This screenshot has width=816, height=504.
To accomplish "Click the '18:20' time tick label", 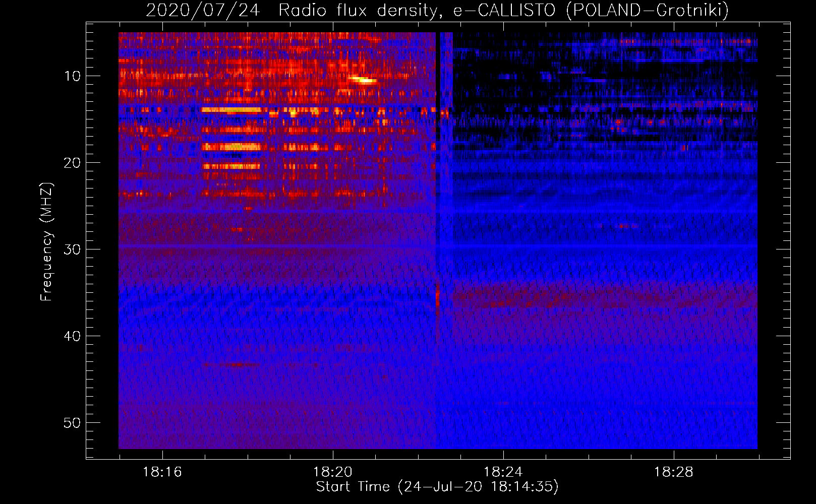I will click(x=333, y=472).
